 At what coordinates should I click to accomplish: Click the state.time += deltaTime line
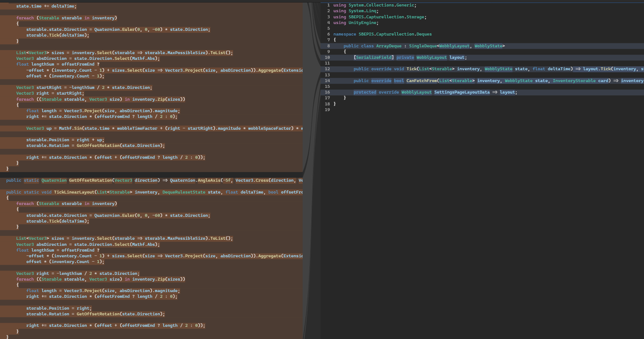pos(46,6)
